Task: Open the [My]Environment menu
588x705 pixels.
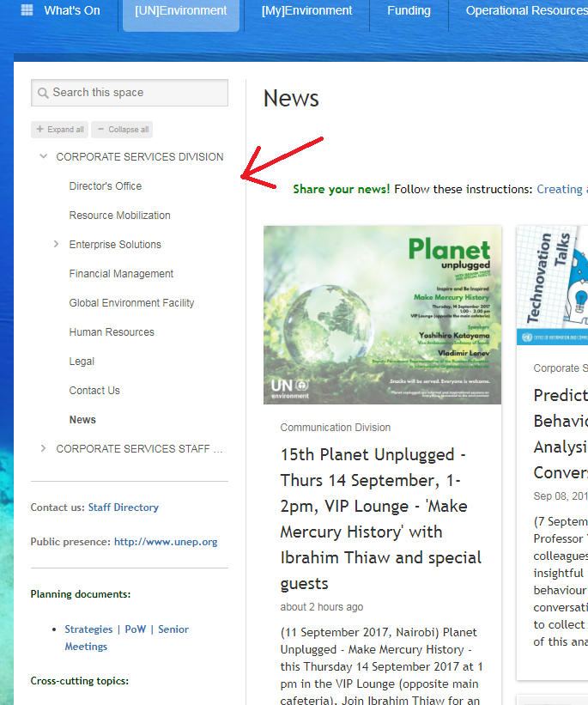Action: [307, 10]
